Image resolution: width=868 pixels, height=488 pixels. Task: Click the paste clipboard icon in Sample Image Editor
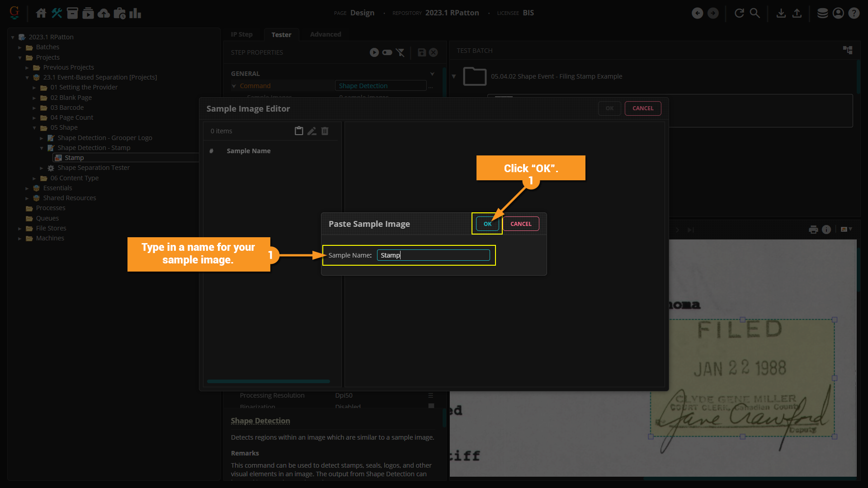(299, 131)
